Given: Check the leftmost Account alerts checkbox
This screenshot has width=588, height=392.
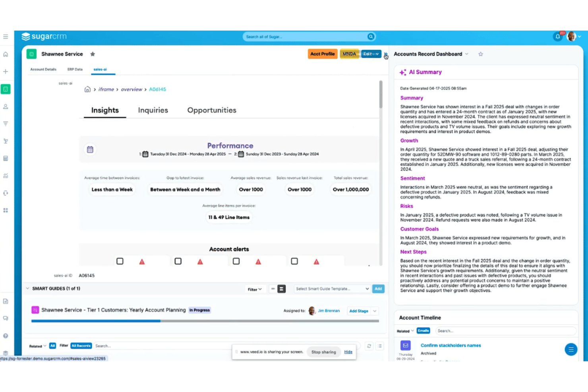Looking at the screenshot, I should tap(120, 261).
